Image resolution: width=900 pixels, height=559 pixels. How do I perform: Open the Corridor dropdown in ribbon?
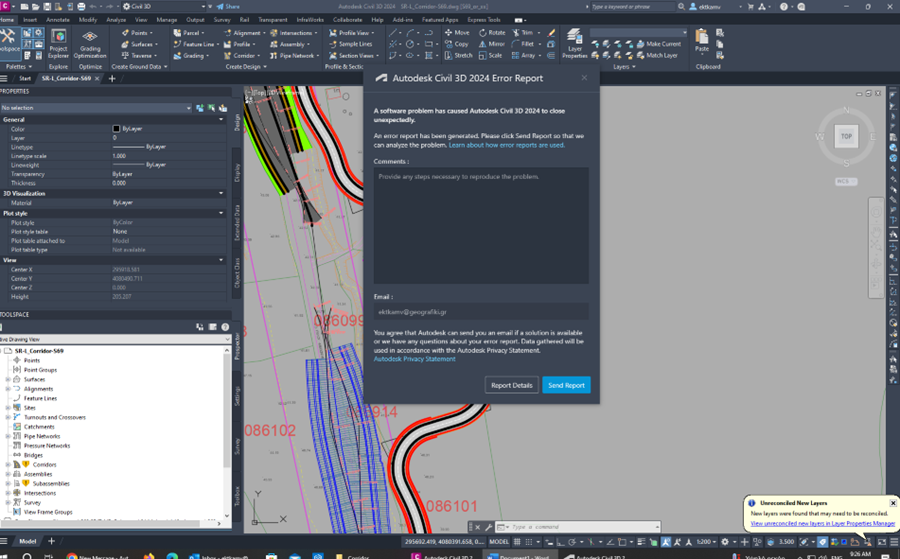pyautogui.click(x=242, y=56)
